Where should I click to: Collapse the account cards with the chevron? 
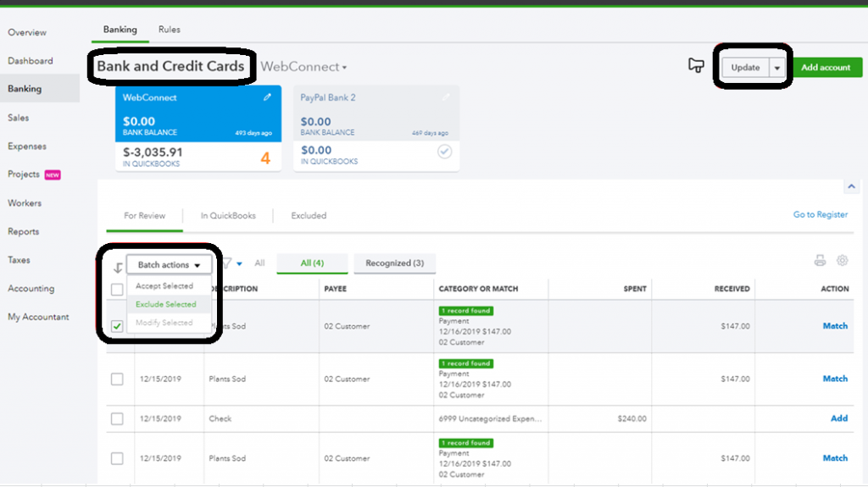pyautogui.click(x=851, y=186)
